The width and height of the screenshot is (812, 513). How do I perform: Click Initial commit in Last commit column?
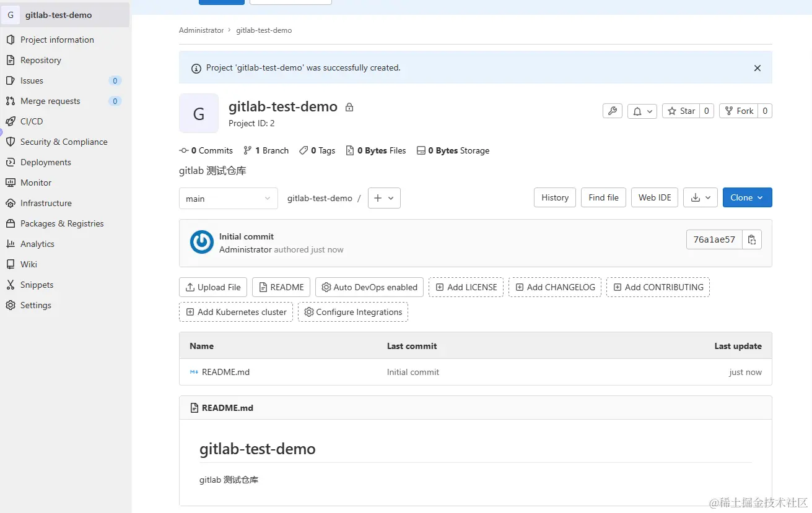click(x=413, y=372)
